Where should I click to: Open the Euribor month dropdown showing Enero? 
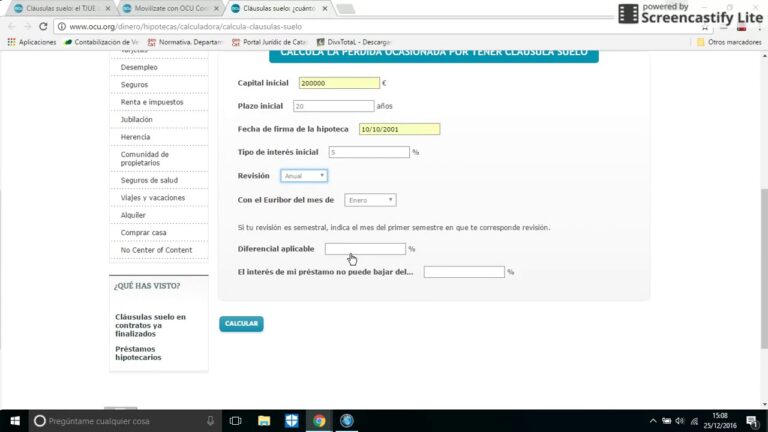370,200
